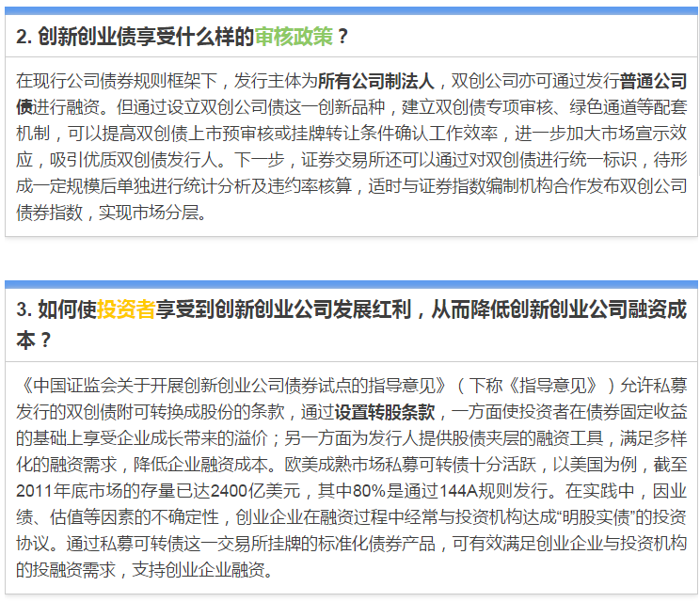This screenshot has height=602, width=700.
Task: Click the text '应，吸引优质双创债发行人。'
Action: (120, 160)
